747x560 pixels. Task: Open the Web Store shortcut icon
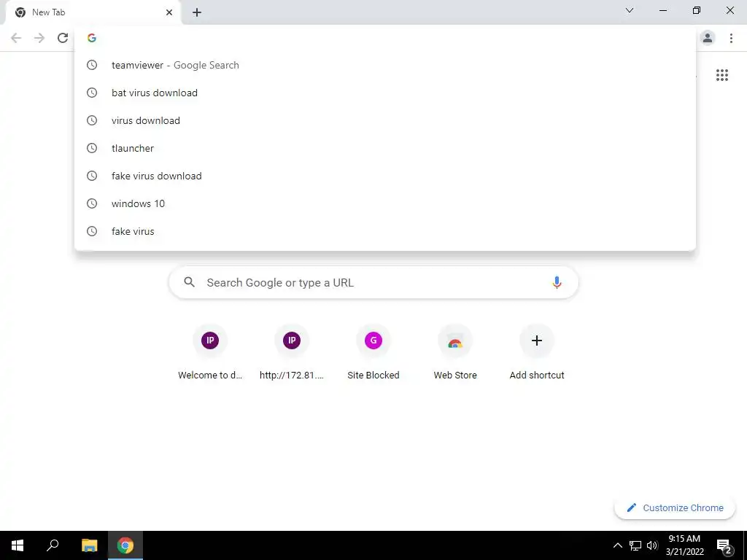pos(455,341)
